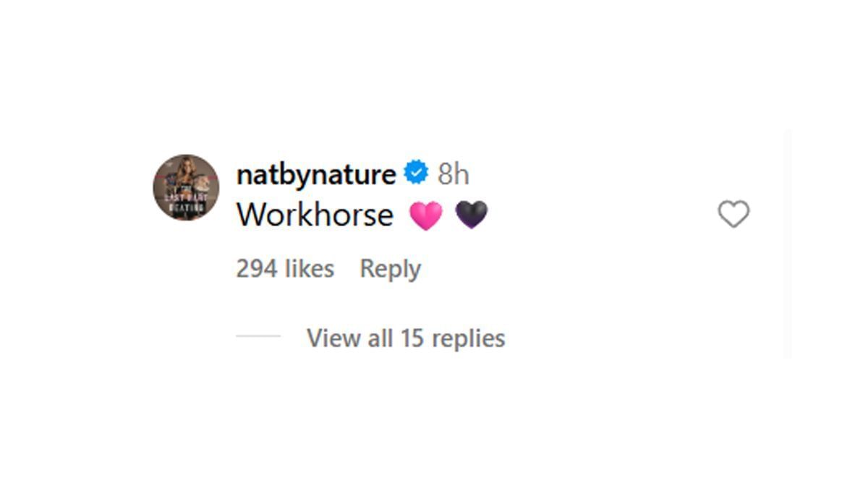
Task: Show who liked via 294 likes
Action: point(285,269)
